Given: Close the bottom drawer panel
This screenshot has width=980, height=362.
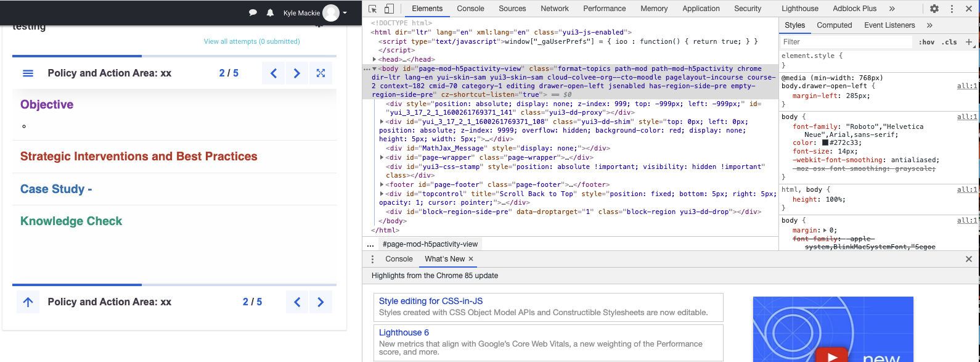Looking at the screenshot, I should (969, 259).
